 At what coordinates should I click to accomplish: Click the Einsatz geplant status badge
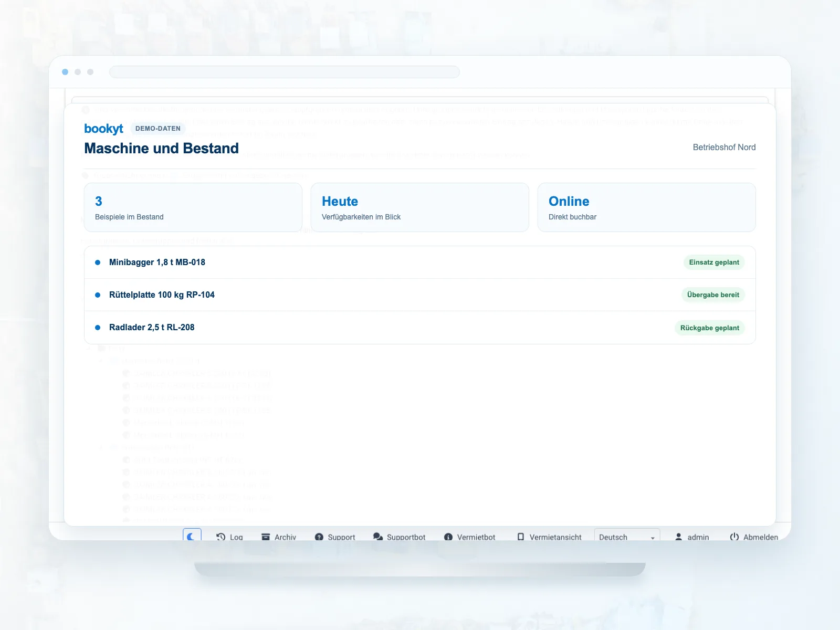[x=714, y=262]
